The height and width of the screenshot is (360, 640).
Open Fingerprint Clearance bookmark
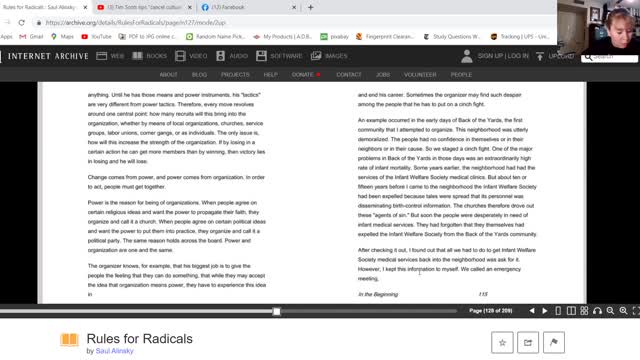pyautogui.click(x=384, y=37)
